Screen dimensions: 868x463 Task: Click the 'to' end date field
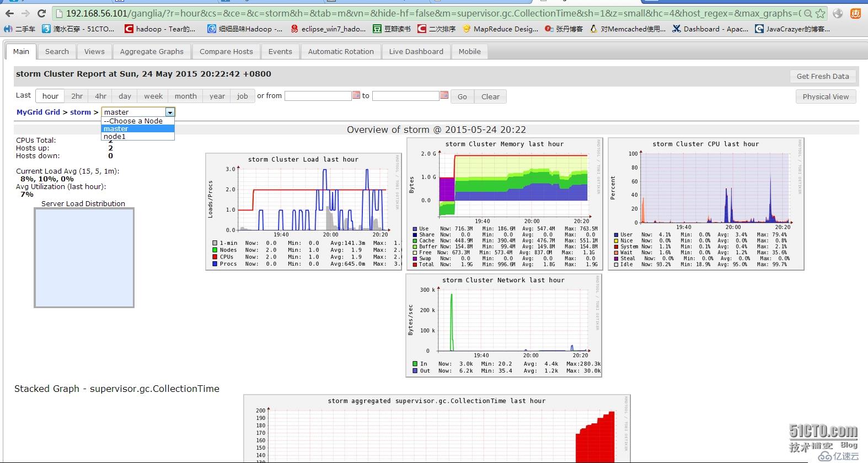405,96
